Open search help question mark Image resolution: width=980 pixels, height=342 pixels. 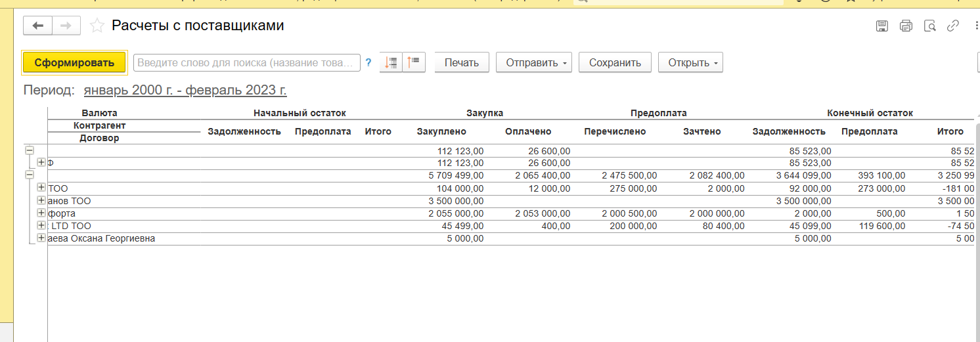[368, 62]
